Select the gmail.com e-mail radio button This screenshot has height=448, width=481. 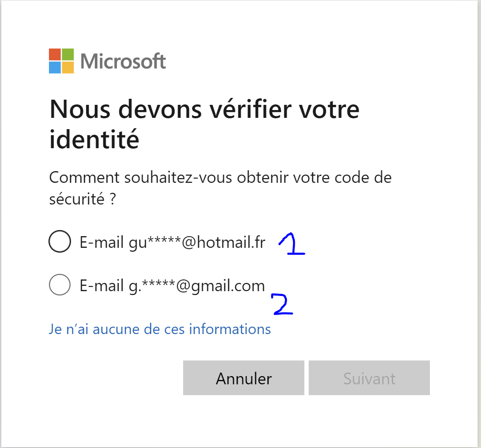tap(60, 285)
